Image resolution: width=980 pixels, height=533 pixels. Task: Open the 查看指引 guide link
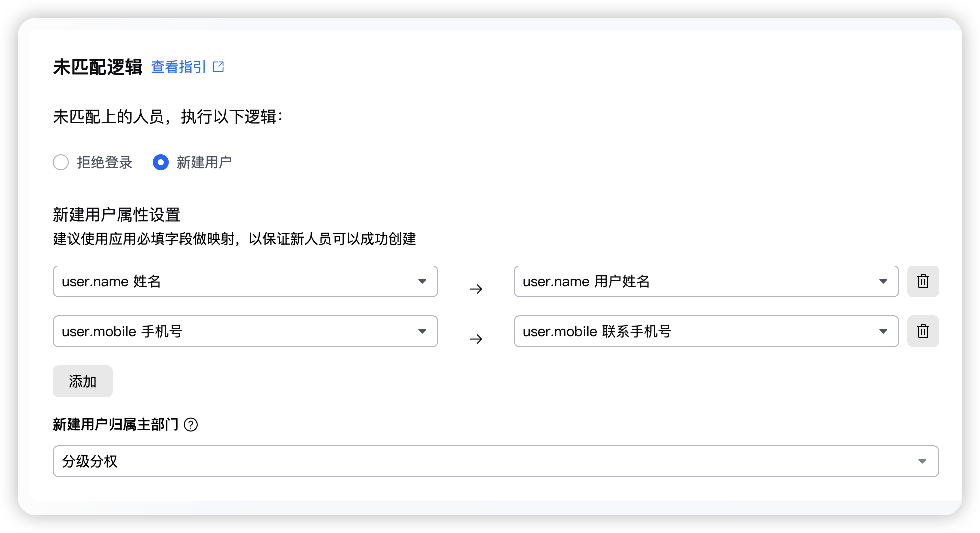(x=178, y=67)
